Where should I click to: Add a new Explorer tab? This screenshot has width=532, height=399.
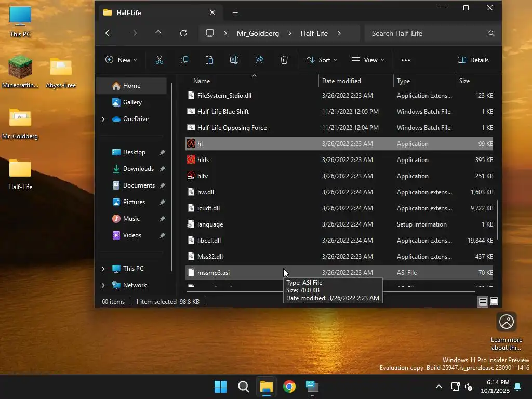235,13
